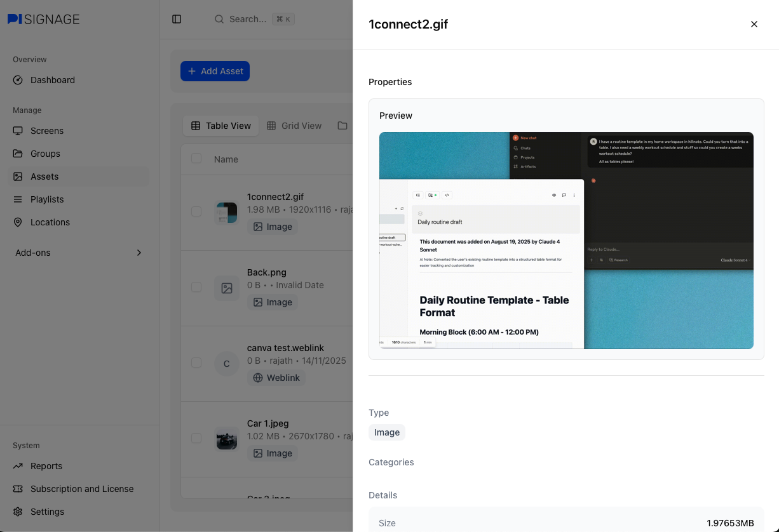The width and height of the screenshot is (779, 532).
Task: Click the Reports trend icon
Action: (18, 466)
